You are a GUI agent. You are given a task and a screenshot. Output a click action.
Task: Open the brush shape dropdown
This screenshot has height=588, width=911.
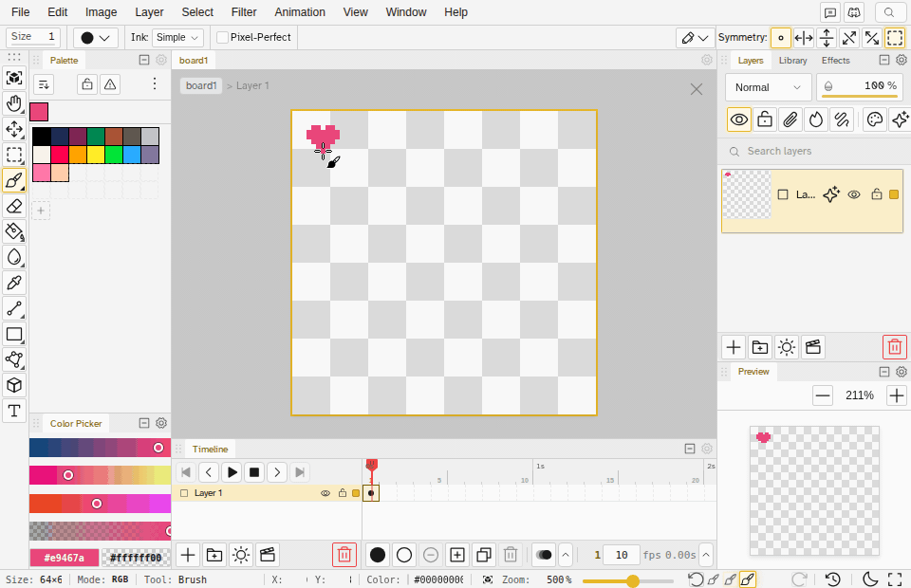[95, 38]
